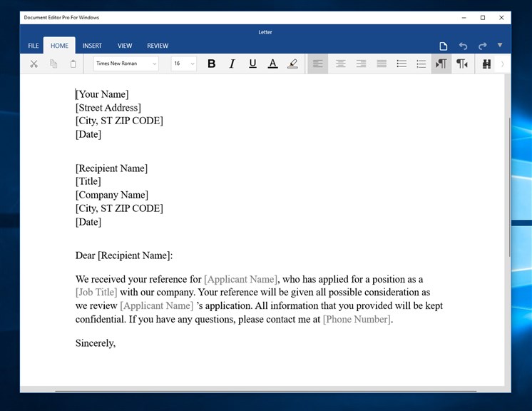Cut selection with the scissors icon

pos(34,64)
